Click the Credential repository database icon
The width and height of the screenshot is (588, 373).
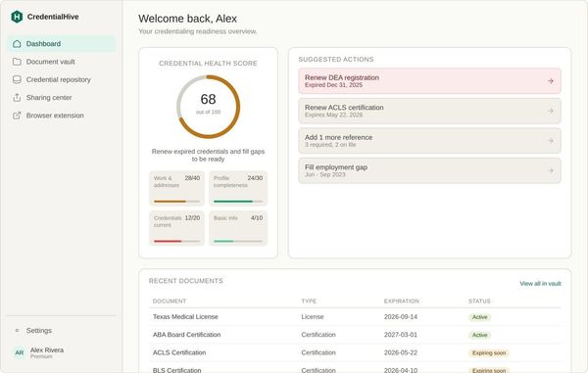(x=17, y=79)
